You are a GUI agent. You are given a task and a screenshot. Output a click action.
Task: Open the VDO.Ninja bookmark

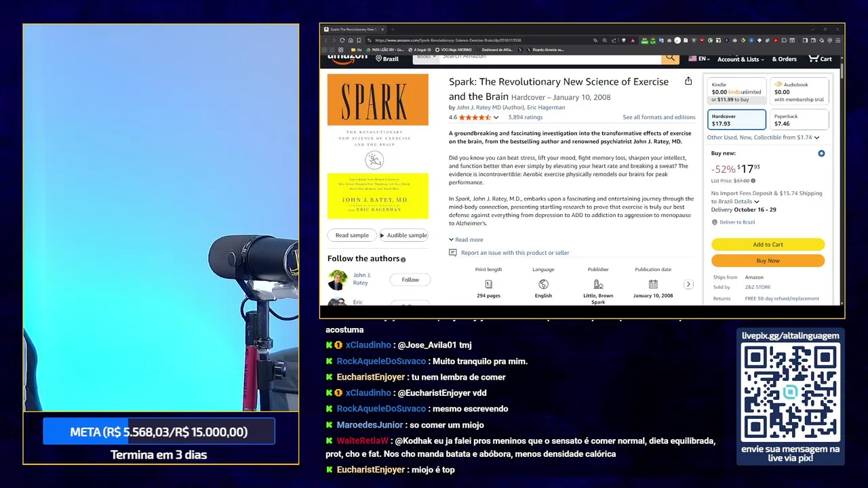pos(454,49)
